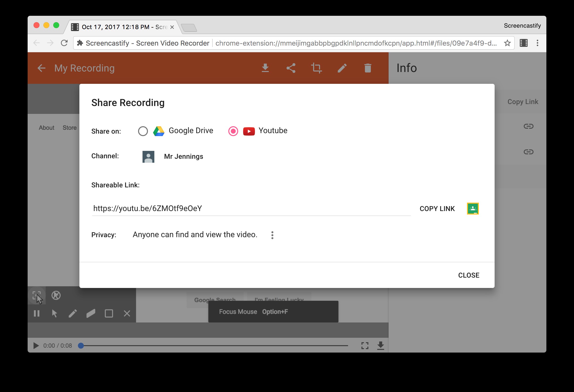
Task: Click the 0:00 / 0:08 time display
Action: click(57, 346)
